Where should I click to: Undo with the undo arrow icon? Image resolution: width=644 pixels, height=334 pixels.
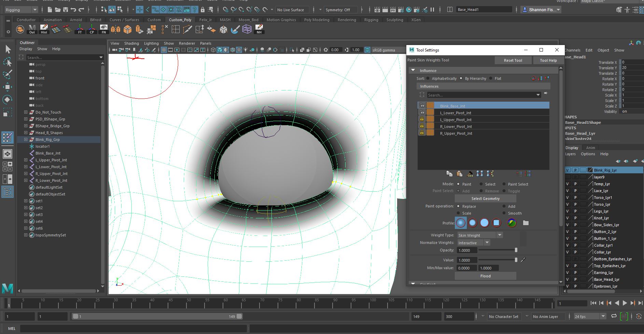click(73, 10)
